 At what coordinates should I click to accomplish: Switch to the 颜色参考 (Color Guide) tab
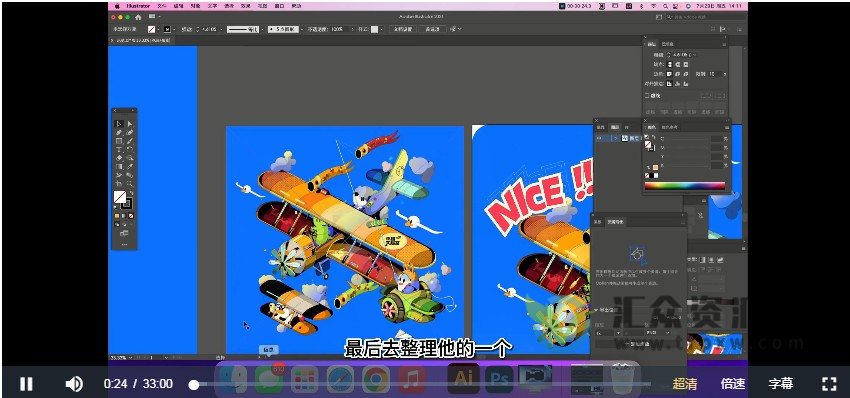click(669, 127)
